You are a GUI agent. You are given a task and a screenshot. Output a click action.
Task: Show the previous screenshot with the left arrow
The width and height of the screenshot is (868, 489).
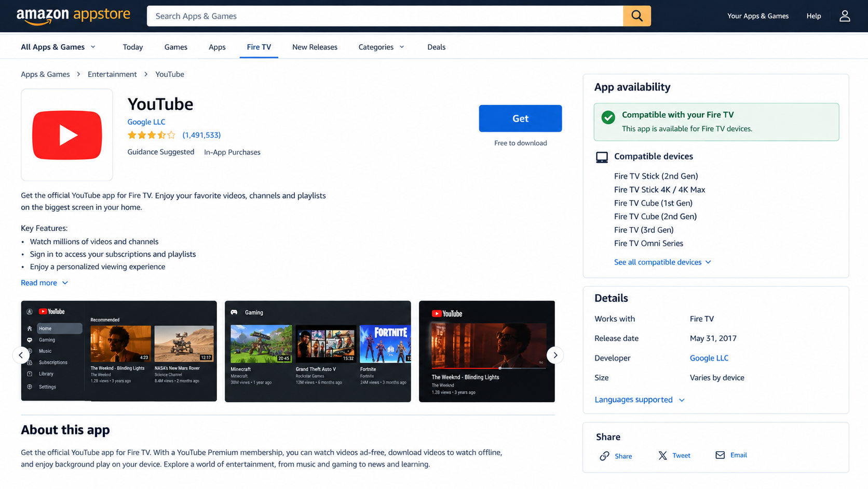point(21,355)
